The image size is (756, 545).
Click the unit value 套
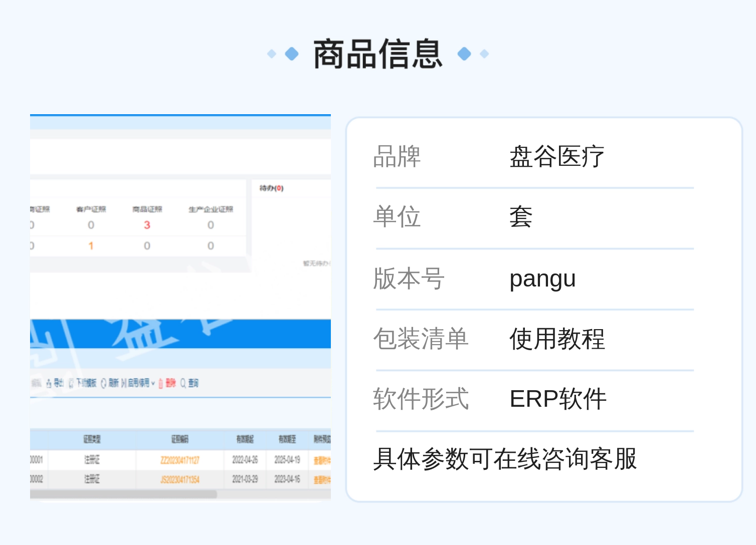point(521,217)
